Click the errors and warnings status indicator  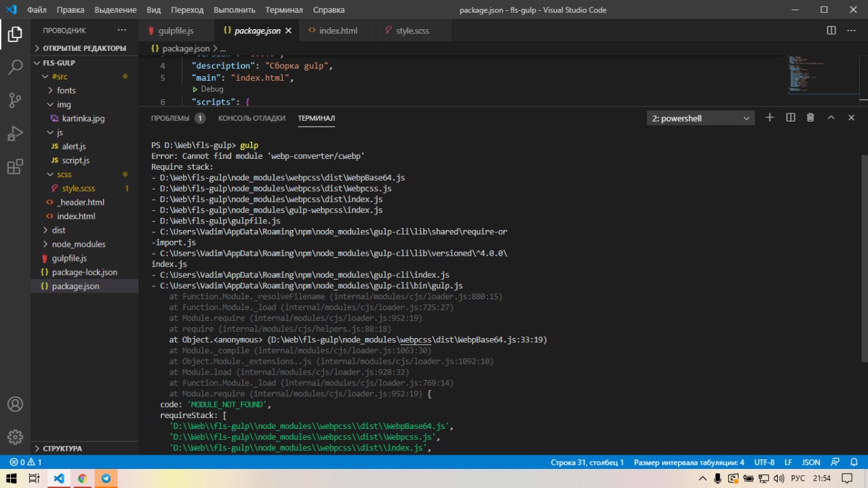(x=26, y=462)
